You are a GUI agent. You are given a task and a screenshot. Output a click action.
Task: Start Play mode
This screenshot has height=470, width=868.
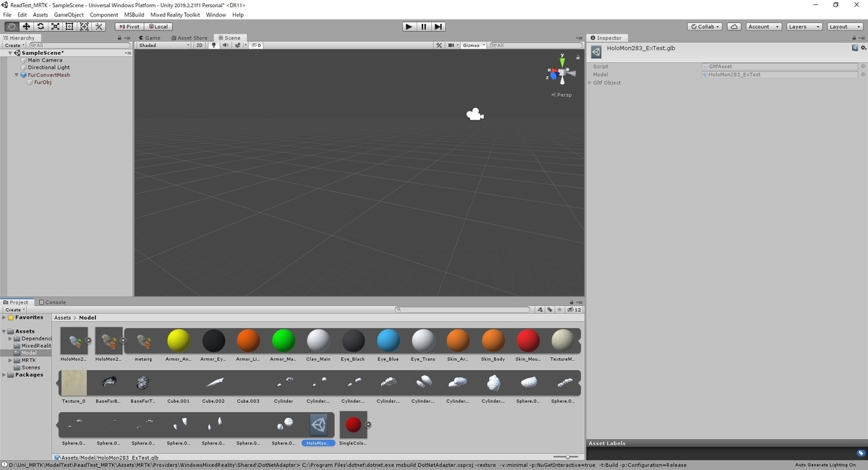tap(409, 27)
